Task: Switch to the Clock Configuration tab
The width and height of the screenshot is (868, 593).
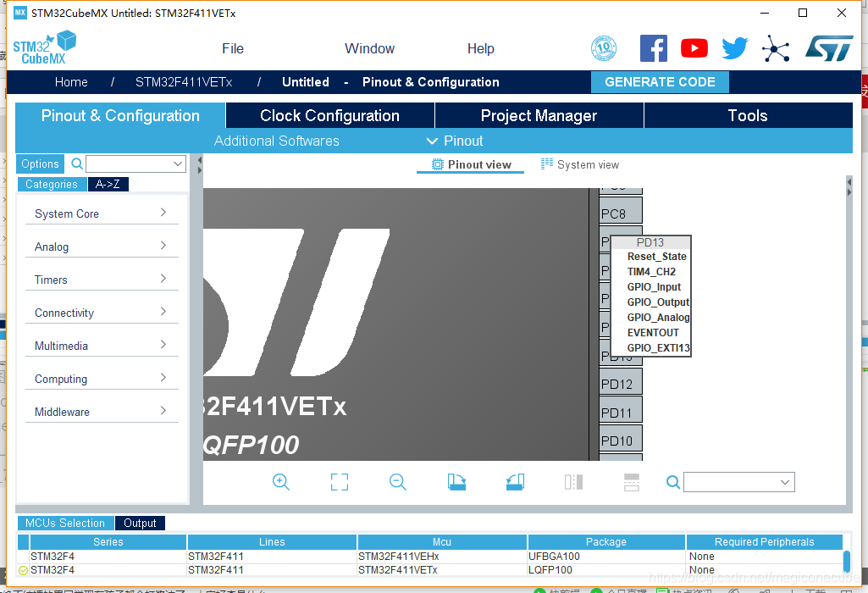Action: click(x=329, y=116)
